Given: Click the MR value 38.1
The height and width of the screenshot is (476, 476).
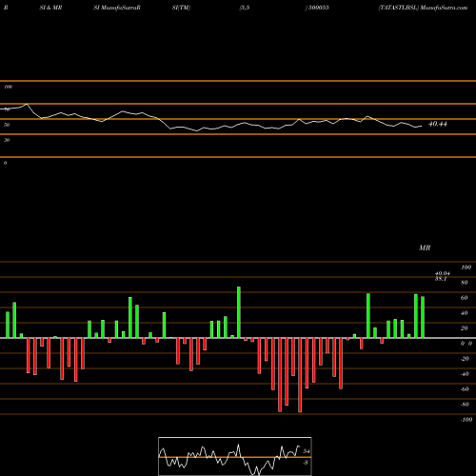Looking at the screenshot, I should coord(441,279).
